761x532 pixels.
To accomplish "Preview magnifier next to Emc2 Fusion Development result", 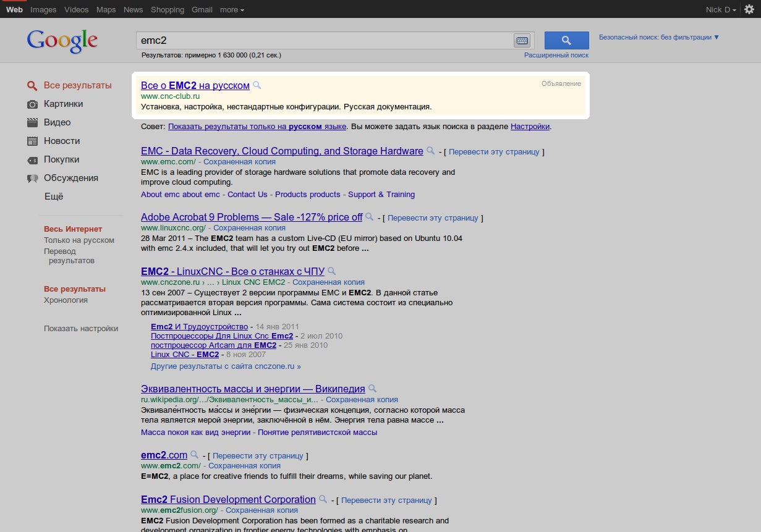I will tap(323, 499).
